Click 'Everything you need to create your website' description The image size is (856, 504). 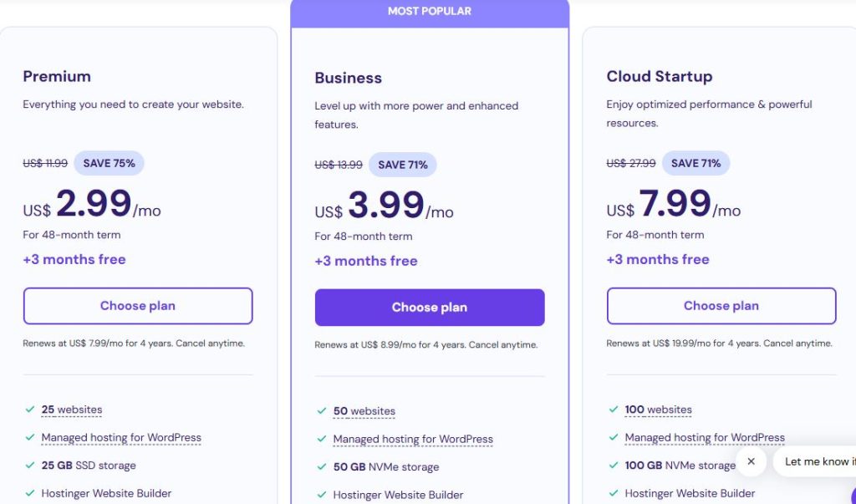(133, 104)
